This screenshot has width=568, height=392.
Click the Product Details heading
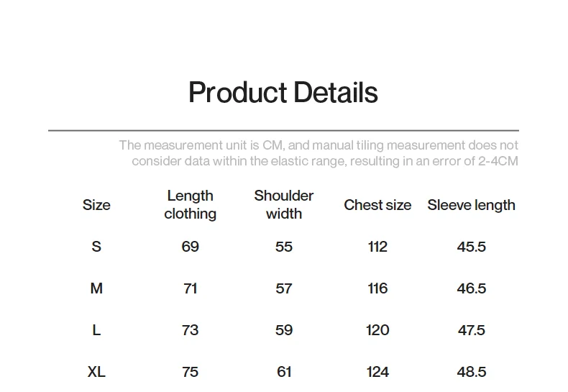point(283,92)
